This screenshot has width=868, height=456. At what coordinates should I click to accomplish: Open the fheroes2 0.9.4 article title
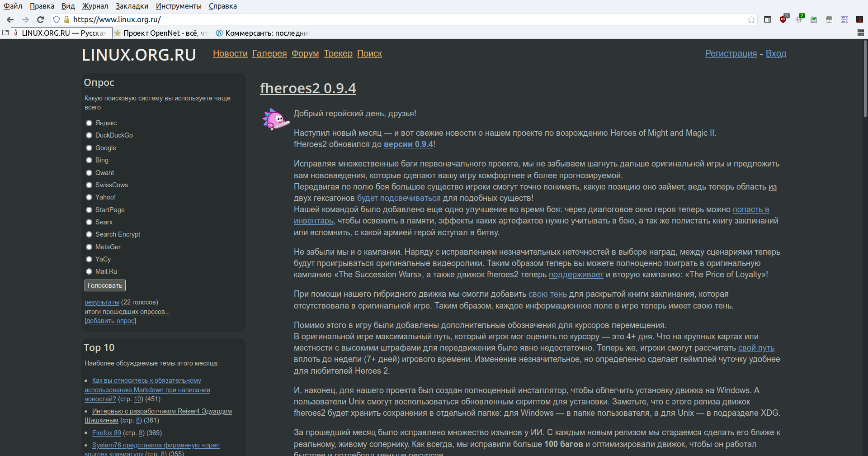[x=308, y=88]
